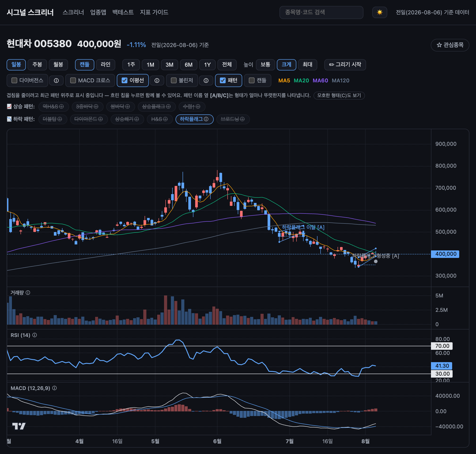
Task: Click the 현대차 005380 stock title
Action: (x=39, y=44)
